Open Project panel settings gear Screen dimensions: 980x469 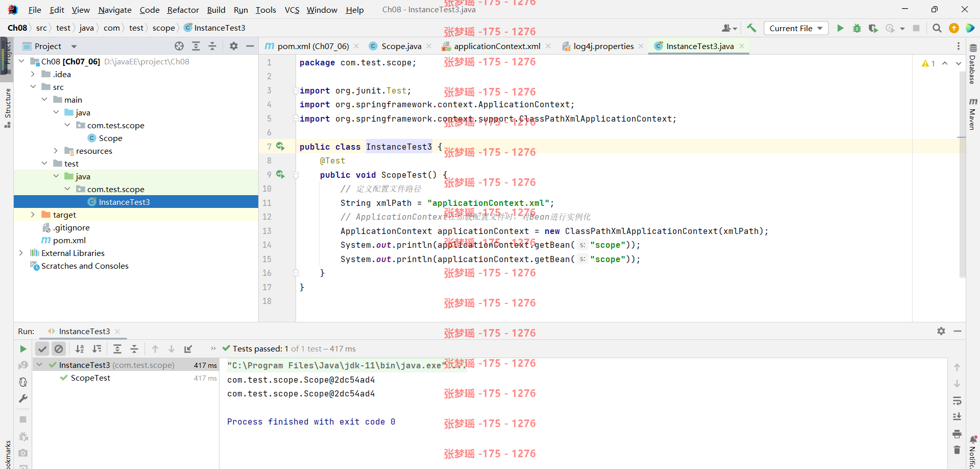234,46
